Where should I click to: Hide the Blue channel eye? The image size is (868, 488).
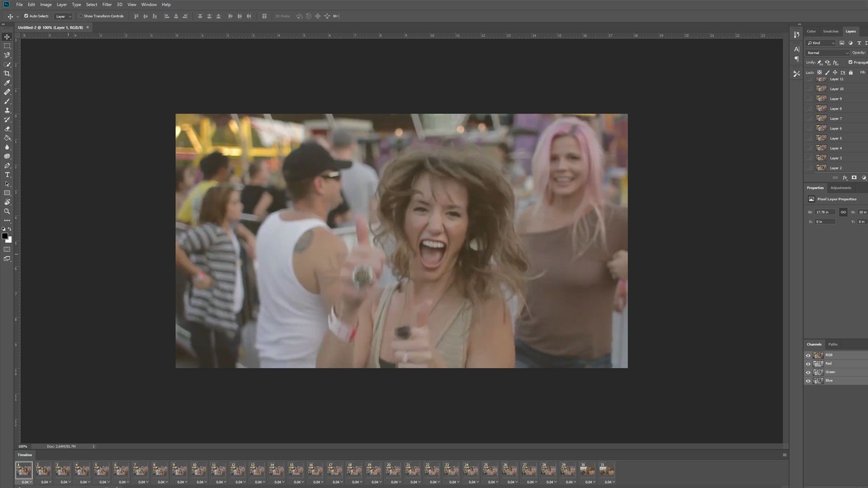808,381
